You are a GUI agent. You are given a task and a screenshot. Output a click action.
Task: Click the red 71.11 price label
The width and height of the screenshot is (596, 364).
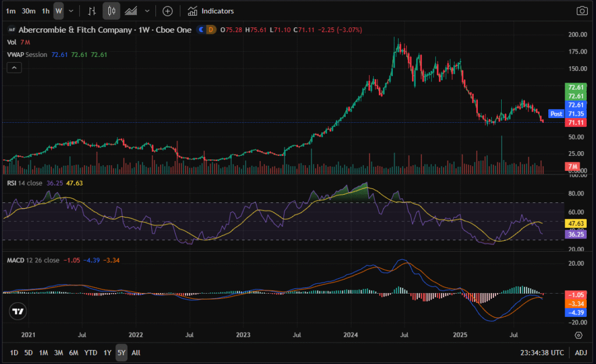575,123
